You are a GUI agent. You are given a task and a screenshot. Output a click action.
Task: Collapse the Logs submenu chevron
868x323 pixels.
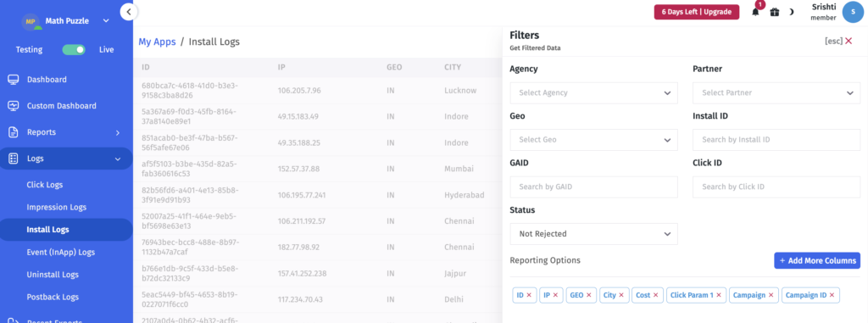pos(117,159)
